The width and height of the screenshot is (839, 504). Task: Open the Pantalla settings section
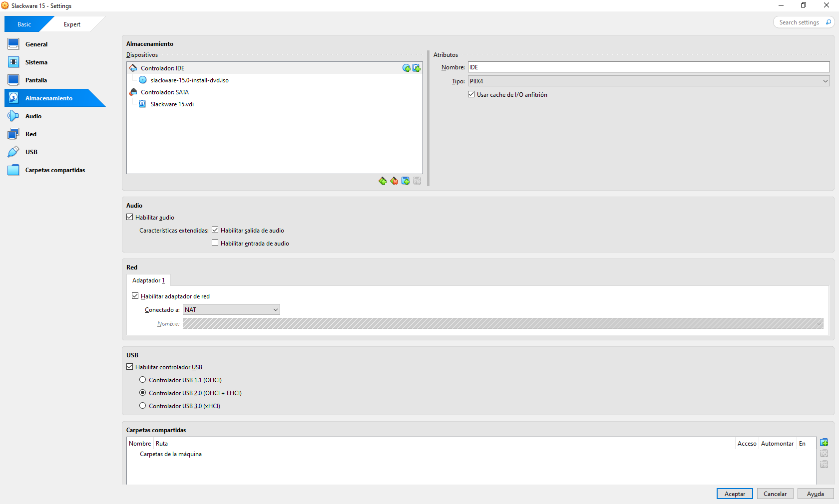point(55,80)
